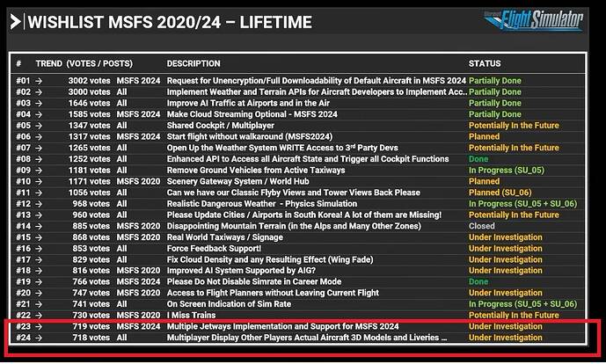Click the WISHLIST MSFS 2020/24 – LIFETIME title
606x364 pixels.
tap(170, 22)
